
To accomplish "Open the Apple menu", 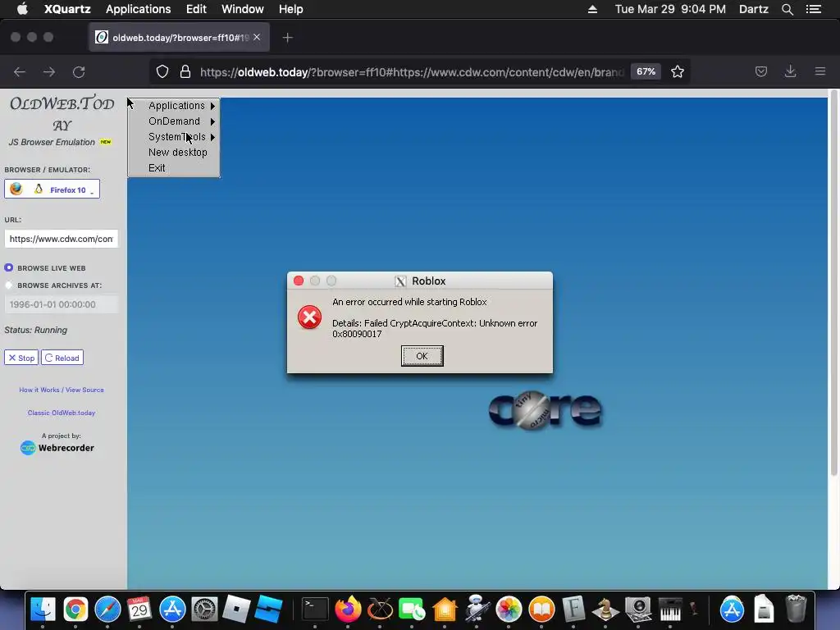I will [x=22, y=9].
